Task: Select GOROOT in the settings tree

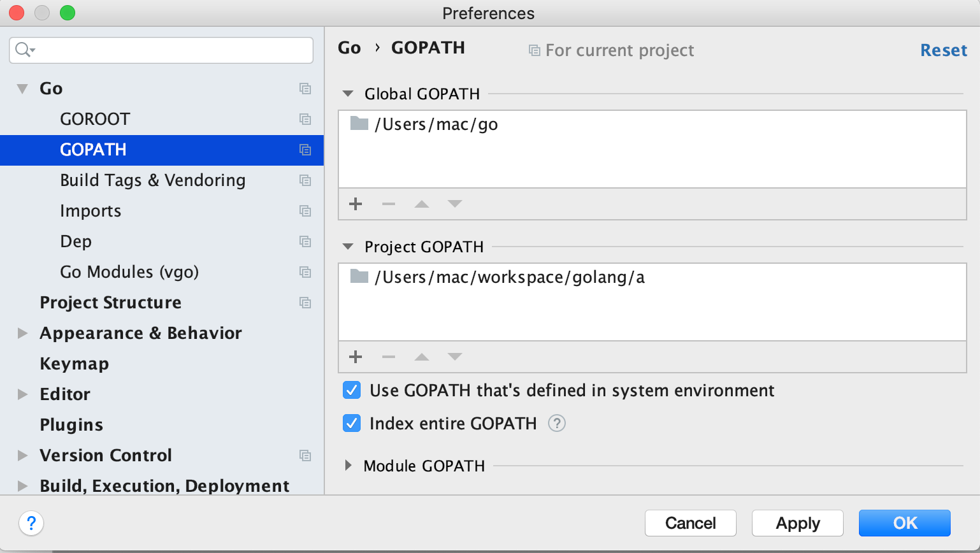Action: [95, 119]
